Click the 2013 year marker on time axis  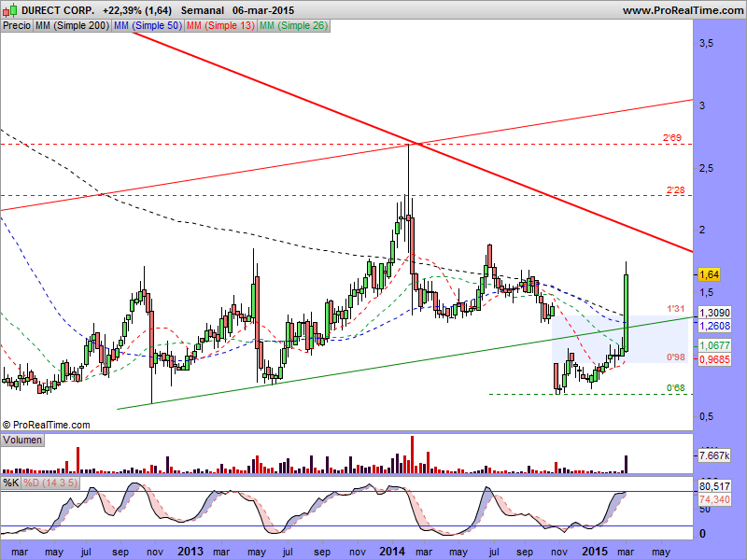coord(190,552)
